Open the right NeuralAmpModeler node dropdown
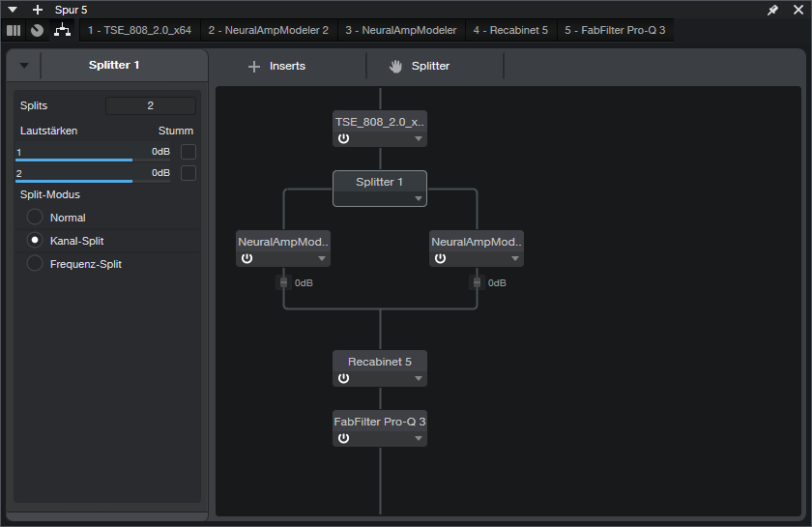The image size is (812, 527). click(515, 259)
